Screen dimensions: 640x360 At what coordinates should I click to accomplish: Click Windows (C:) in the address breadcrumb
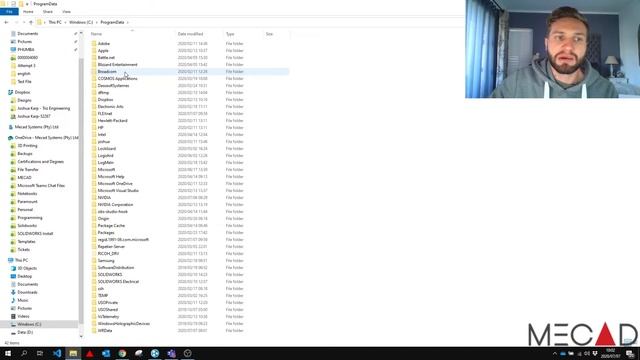[x=81, y=22]
